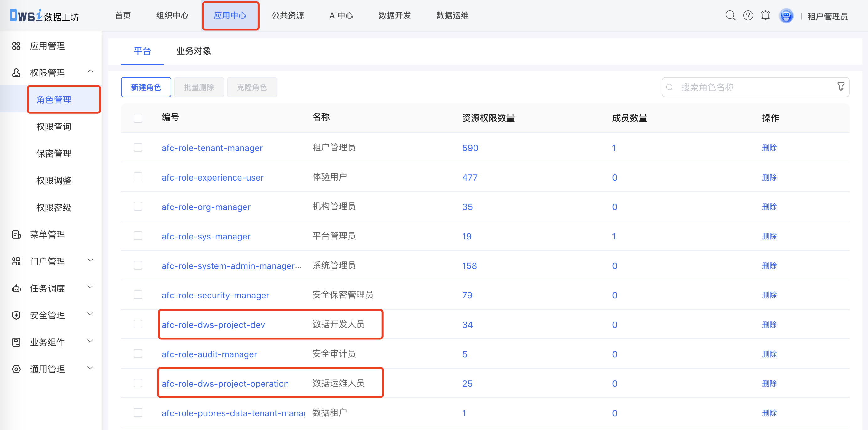Expand the 安全管理 sidebar menu
Screen dimensions: 868x430
[90, 314]
